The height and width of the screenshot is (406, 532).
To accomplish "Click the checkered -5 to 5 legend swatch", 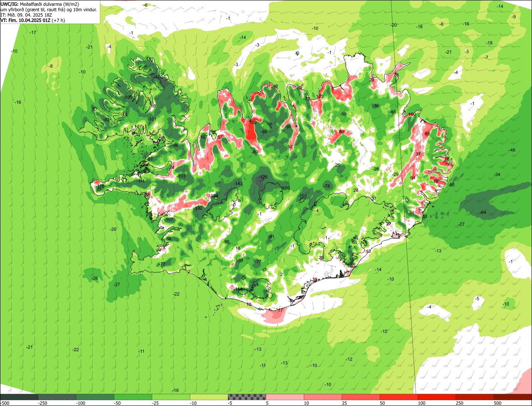I will pyautogui.click(x=247, y=397).
